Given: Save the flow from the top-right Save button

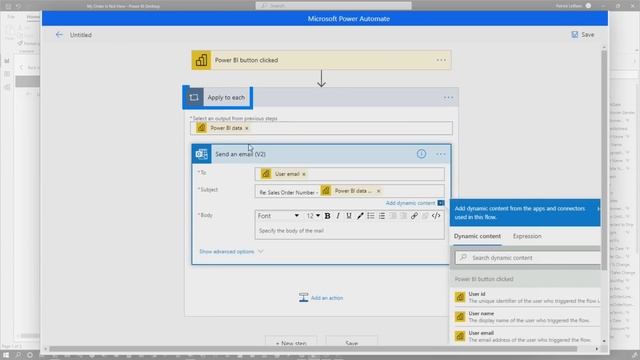Looking at the screenshot, I should pyautogui.click(x=583, y=35).
